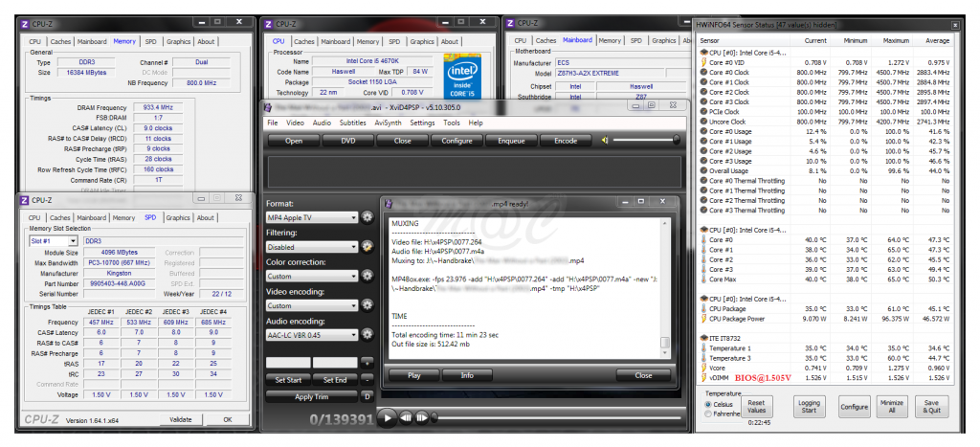Click the Video encoding gear icon
Viewport: 980px width, 447px height.
click(x=367, y=305)
